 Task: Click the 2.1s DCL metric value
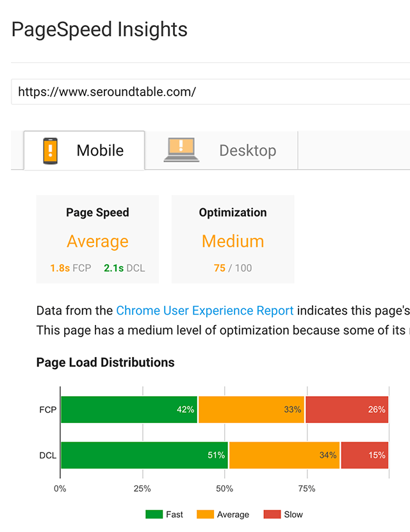[113, 268]
